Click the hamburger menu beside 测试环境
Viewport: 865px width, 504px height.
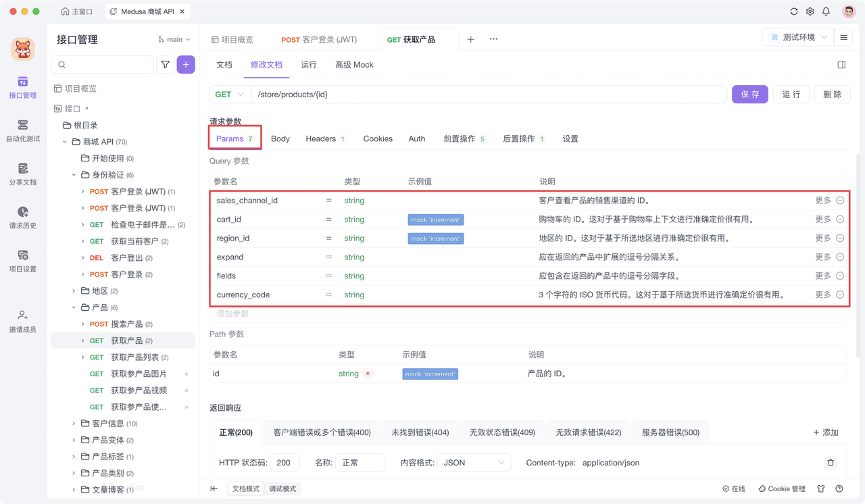coord(843,38)
